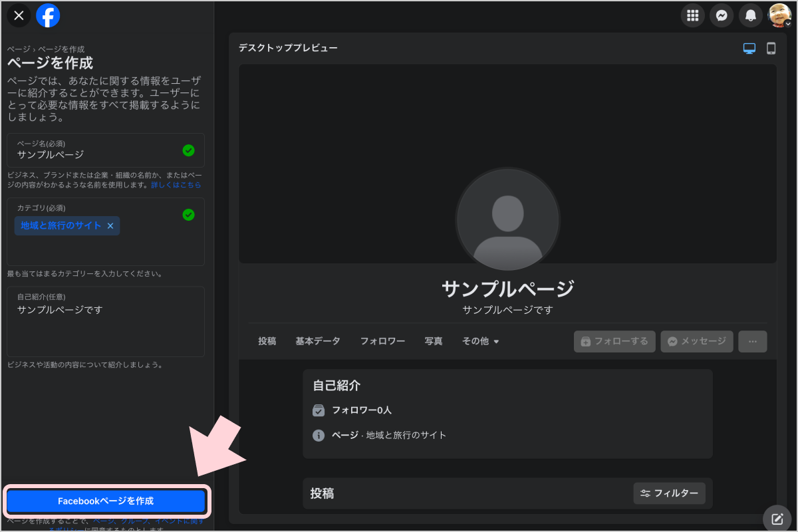Viewport: 798px width, 532px height.
Task: Click the メッセージ button
Action: coord(697,341)
